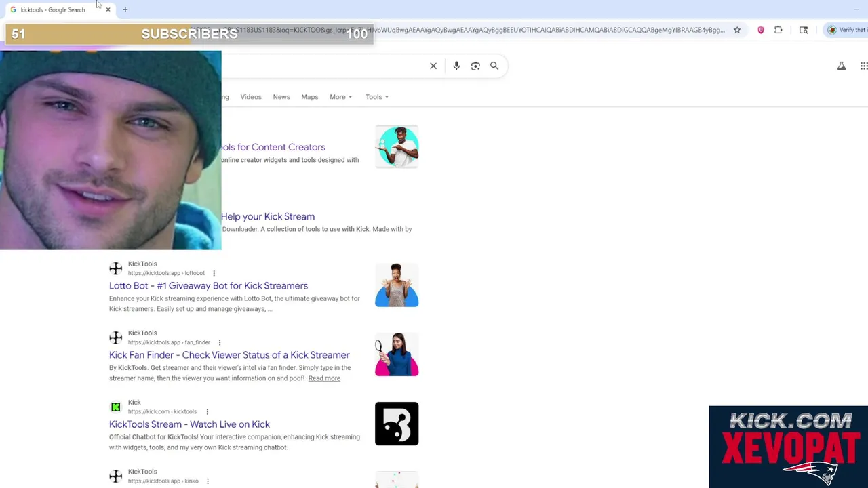Open 'Lotto Bot - #1 Giveaway Bot' link

[208, 285]
